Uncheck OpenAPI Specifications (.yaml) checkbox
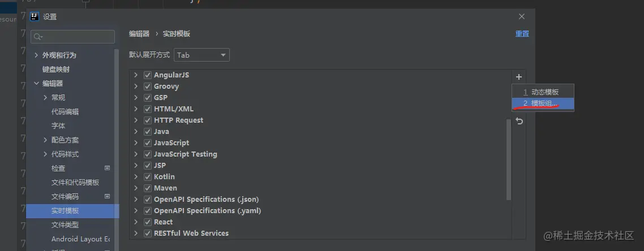The image size is (644, 251). pos(148,211)
